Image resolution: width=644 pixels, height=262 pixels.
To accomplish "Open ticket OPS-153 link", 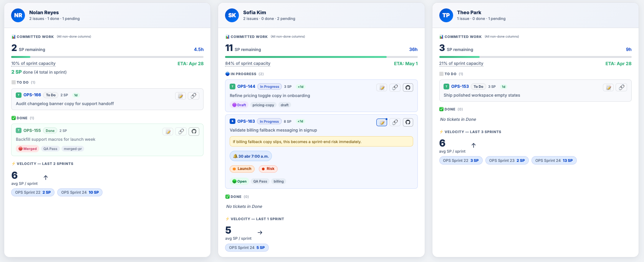I will pos(460,86).
